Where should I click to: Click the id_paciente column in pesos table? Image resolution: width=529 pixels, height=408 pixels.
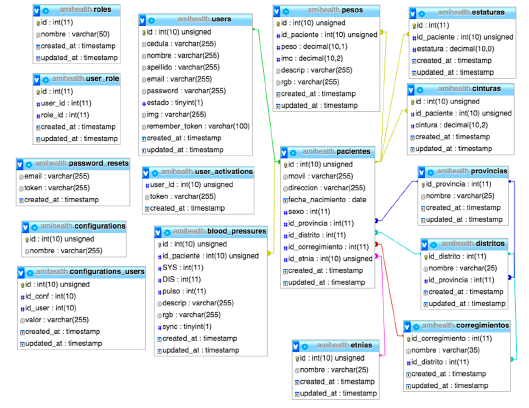pos(326,35)
